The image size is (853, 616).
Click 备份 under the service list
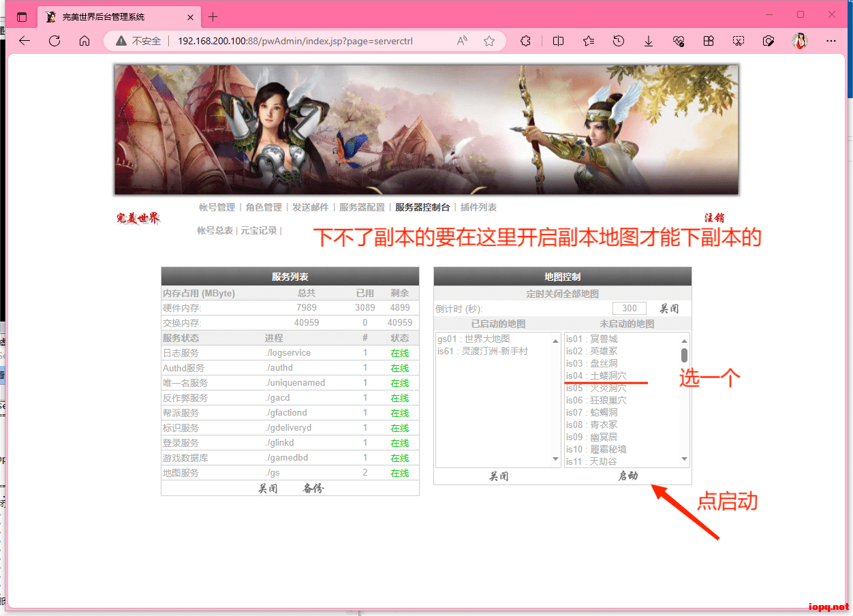point(313,489)
